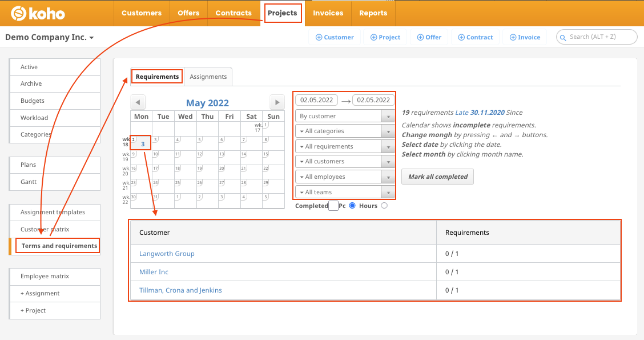Open Employee matrix in sidebar

tap(55, 276)
